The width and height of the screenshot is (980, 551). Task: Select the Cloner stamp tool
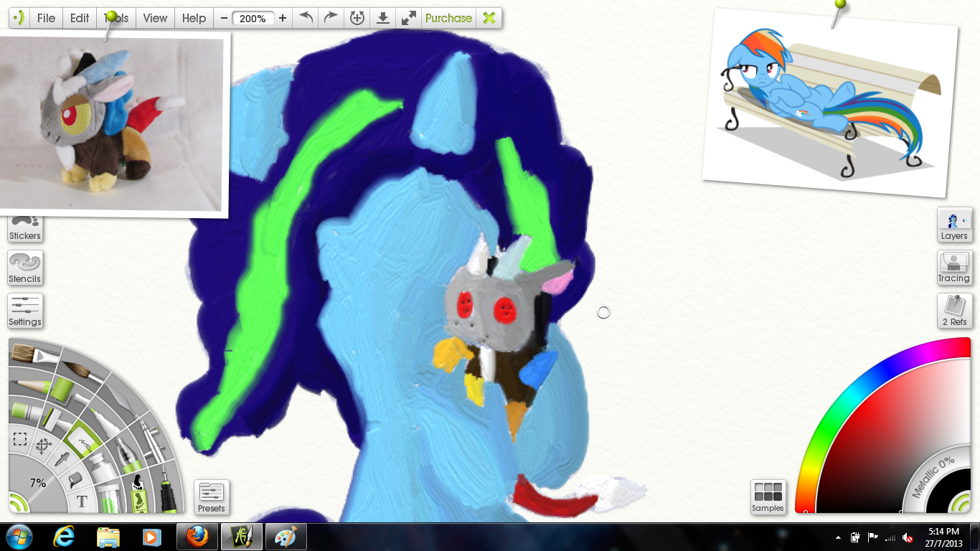[x=56, y=420]
